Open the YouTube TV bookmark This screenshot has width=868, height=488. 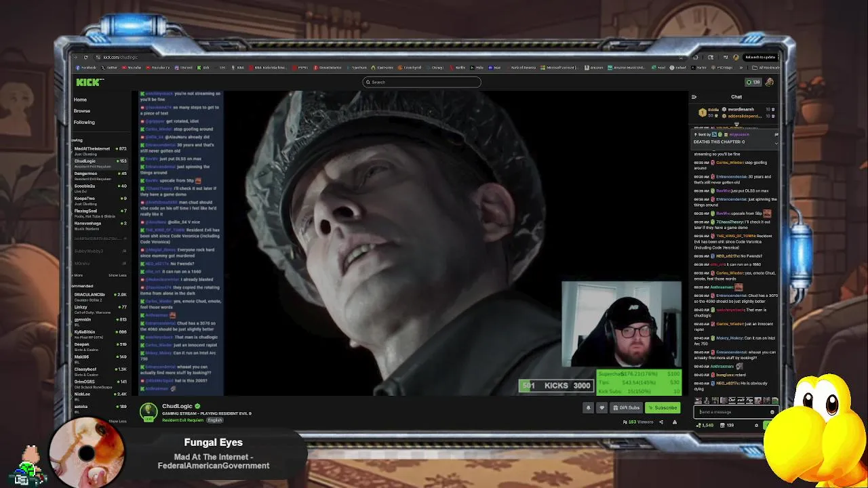[x=159, y=68]
